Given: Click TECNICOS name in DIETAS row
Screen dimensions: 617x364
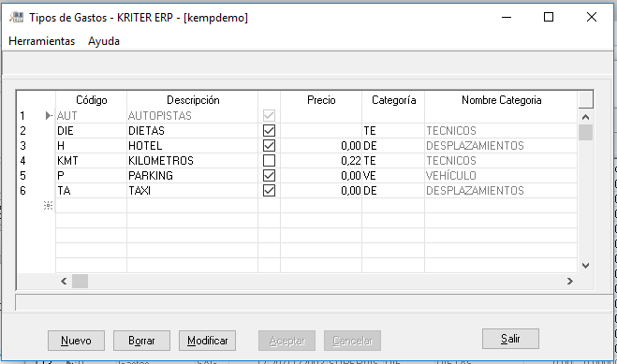Looking at the screenshot, I should click(501, 130).
